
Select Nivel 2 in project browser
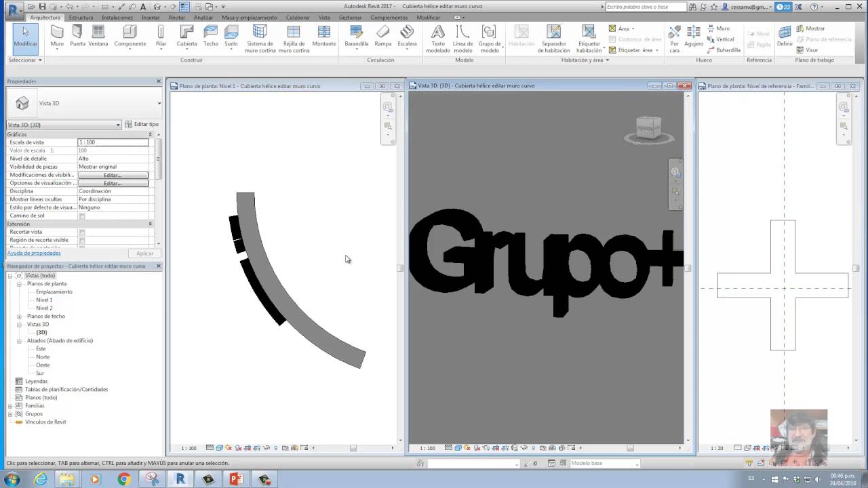(44, 308)
